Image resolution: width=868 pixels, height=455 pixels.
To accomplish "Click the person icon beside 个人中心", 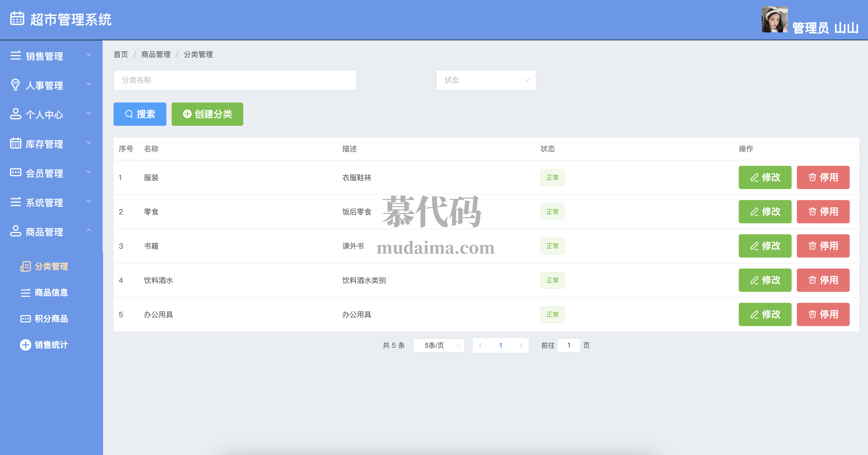I will click(15, 114).
